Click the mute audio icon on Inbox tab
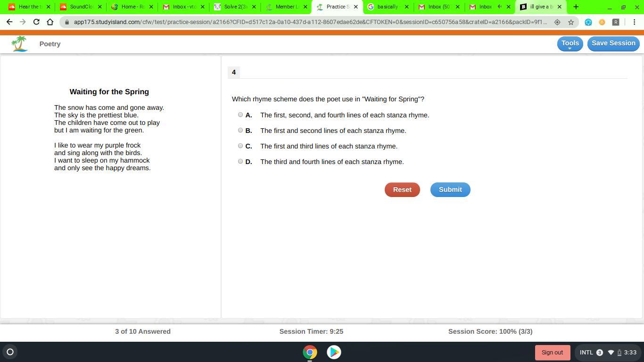 point(500,7)
